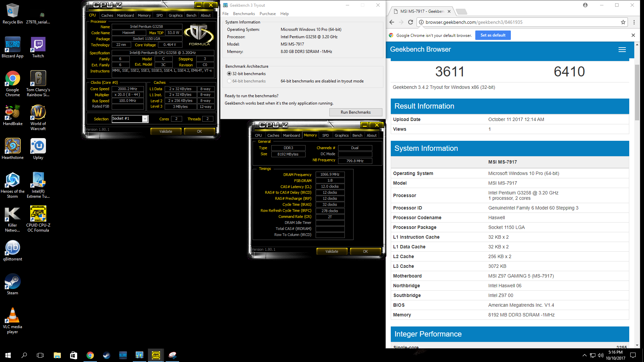Screen dimensions: 644x362
Task: Open File Explorer from the taskbar
Action: click(x=57, y=355)
